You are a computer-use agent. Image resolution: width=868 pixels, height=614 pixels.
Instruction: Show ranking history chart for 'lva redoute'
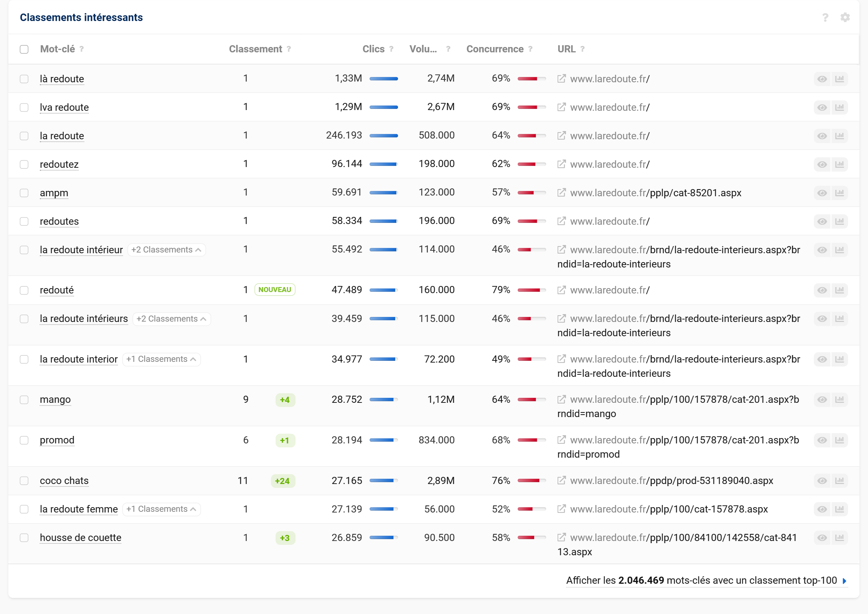click(x=840, y=107)
